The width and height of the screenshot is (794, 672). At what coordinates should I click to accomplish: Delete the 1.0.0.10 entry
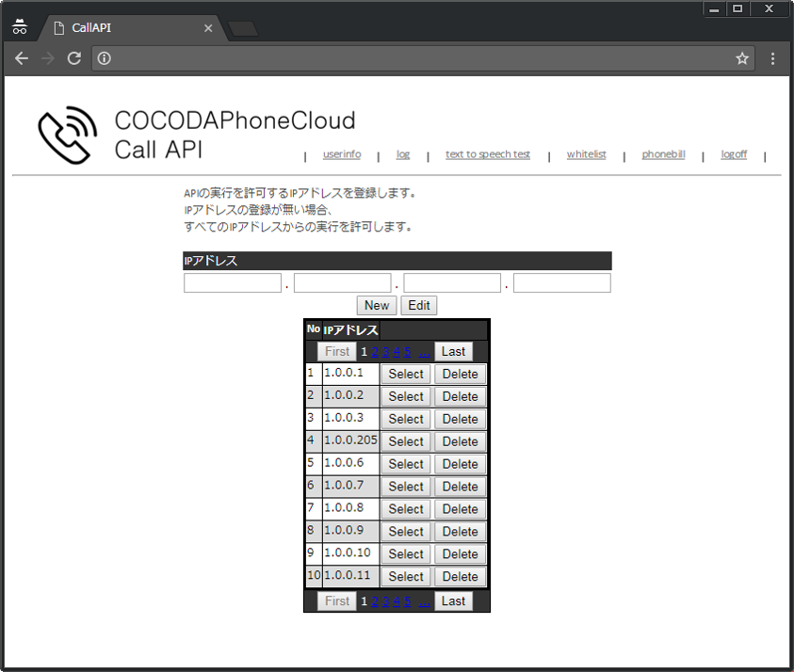[460, 554]
